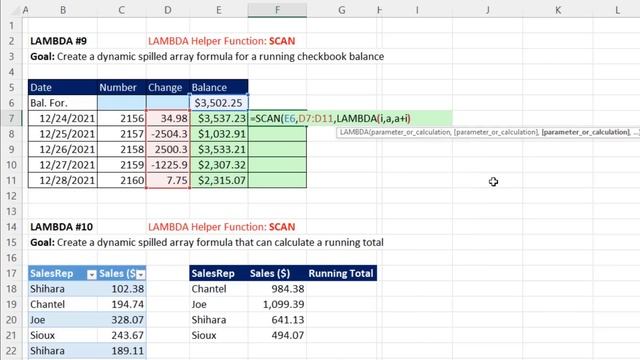Click the 'Number' table header
The height and width of the screenshot is (360, 640).
122,87
